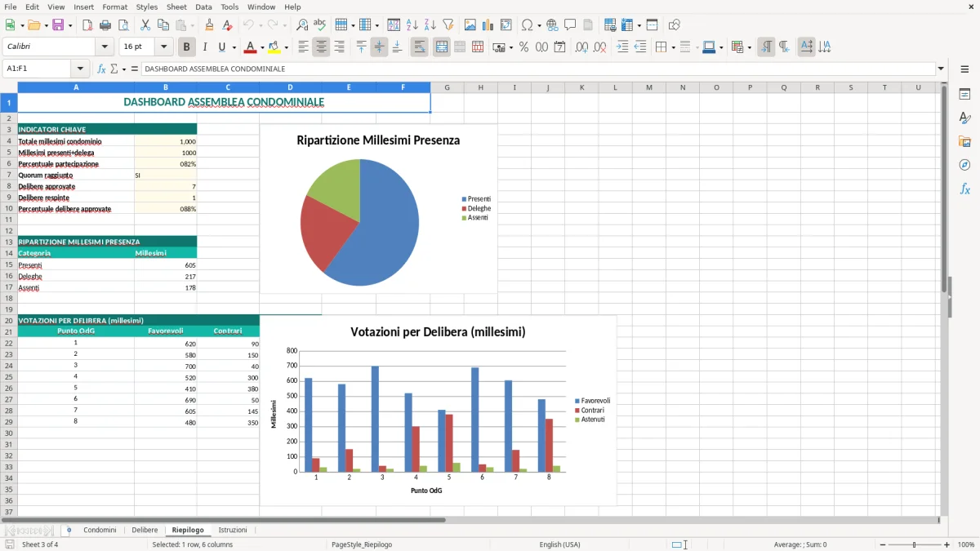Click English (USA) language in status bar
The width and height of the screenshot is (980, 551).
pyautogui.click(x=559, y=544)
